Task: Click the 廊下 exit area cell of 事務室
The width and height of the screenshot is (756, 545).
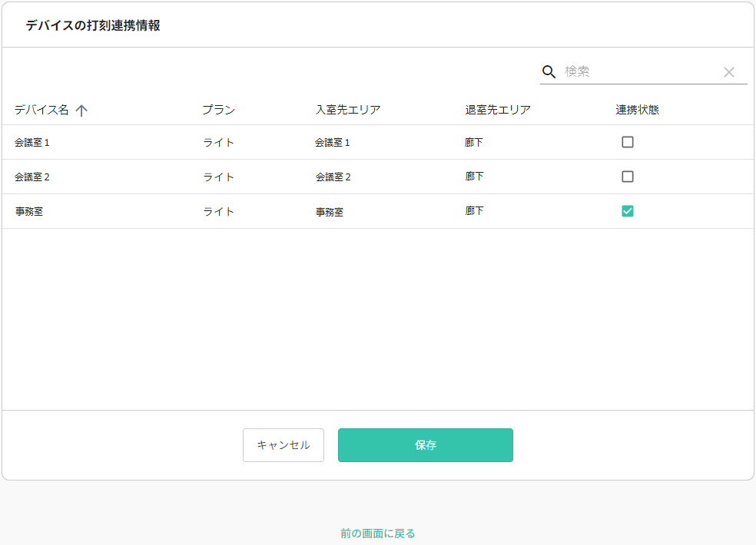Action: (474, 210)
